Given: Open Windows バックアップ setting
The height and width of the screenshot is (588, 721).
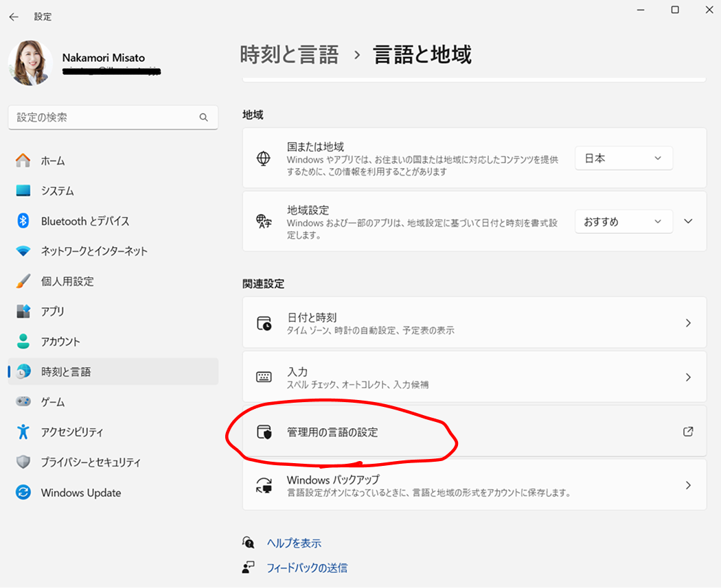Looking at the screenshot, I should [474, 485].
